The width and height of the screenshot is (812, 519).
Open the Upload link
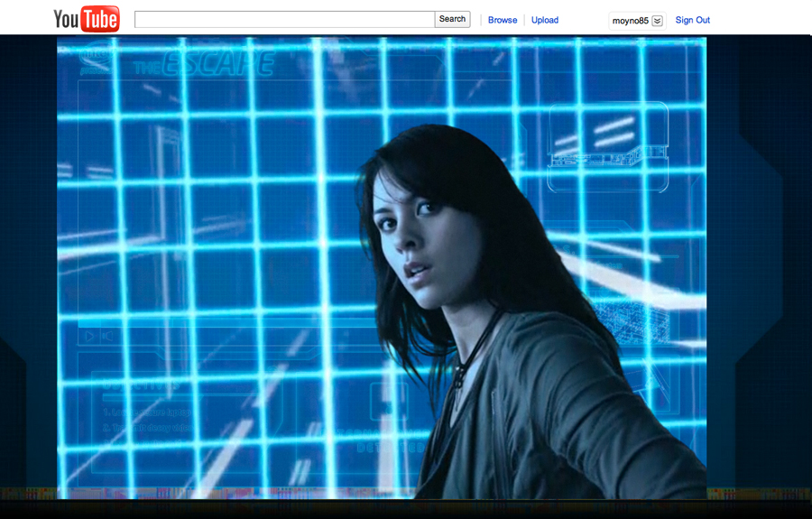545,20
